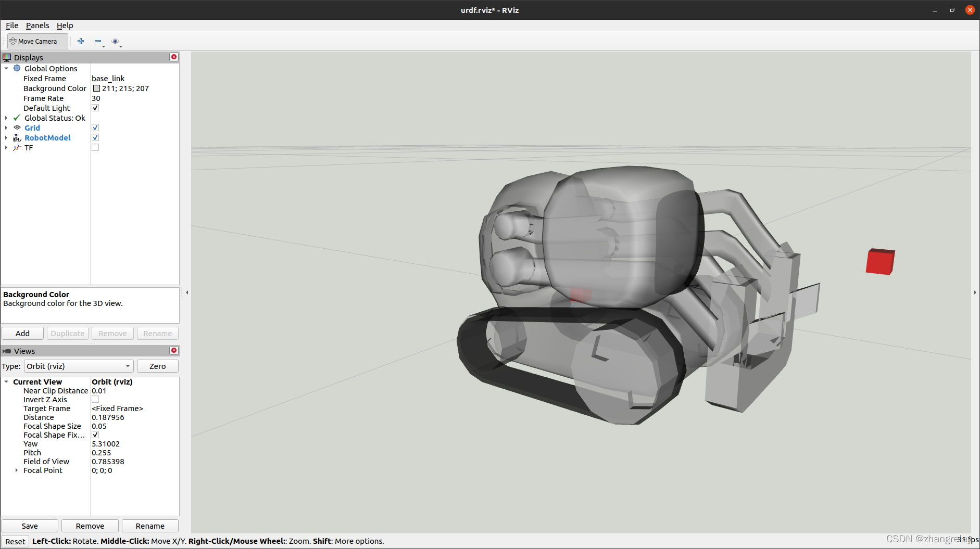Click the Global Status checkmark icon
Viewport: 980px width, 549px height.
[x=17, y=118]
